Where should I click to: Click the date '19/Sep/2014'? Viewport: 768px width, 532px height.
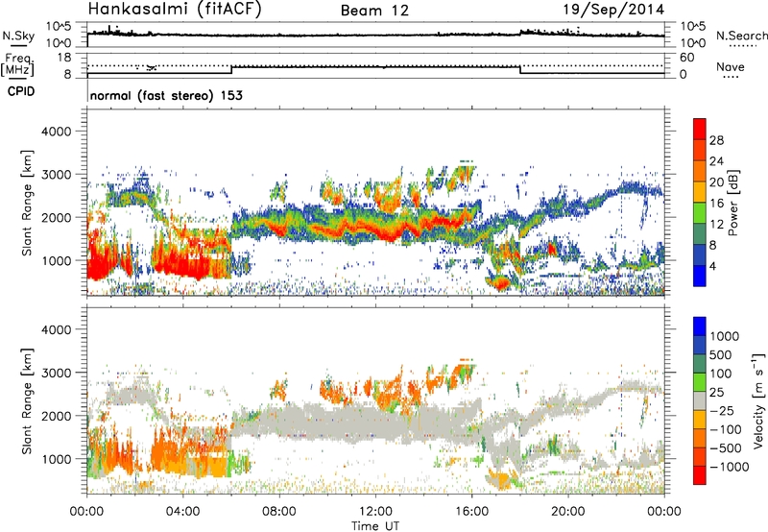pyautogui.click(x=613, y=10)
